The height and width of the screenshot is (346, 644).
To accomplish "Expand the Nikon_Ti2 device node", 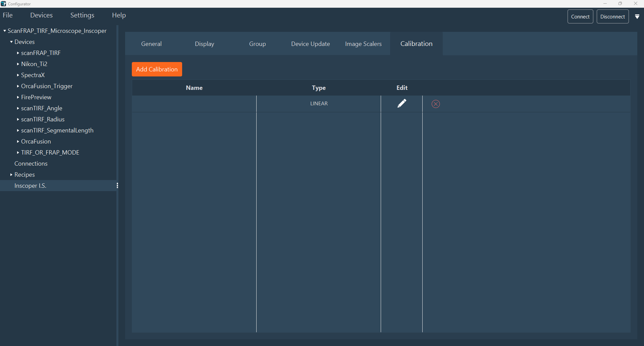I will (x=18, y=64).
